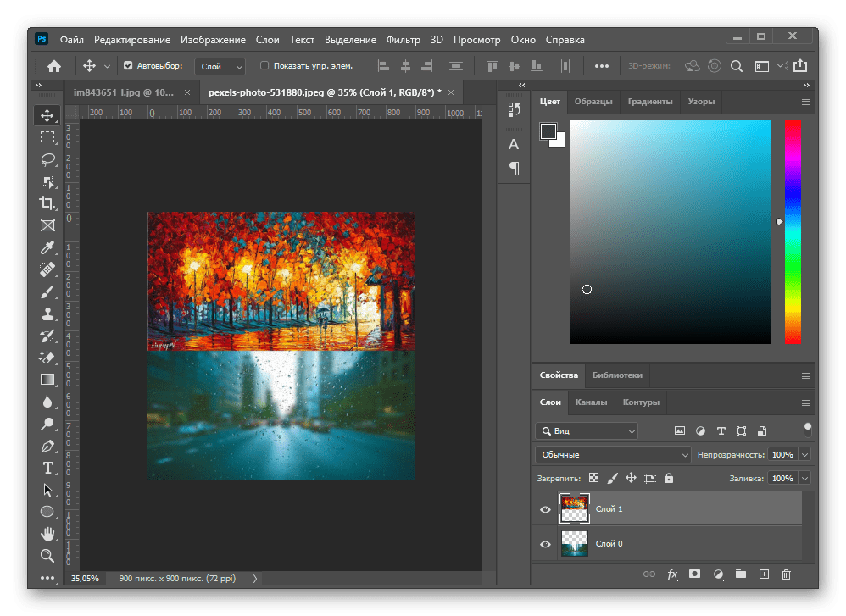
Task: Disable the Автовыбор checkbox
Action: coord(129,65)
